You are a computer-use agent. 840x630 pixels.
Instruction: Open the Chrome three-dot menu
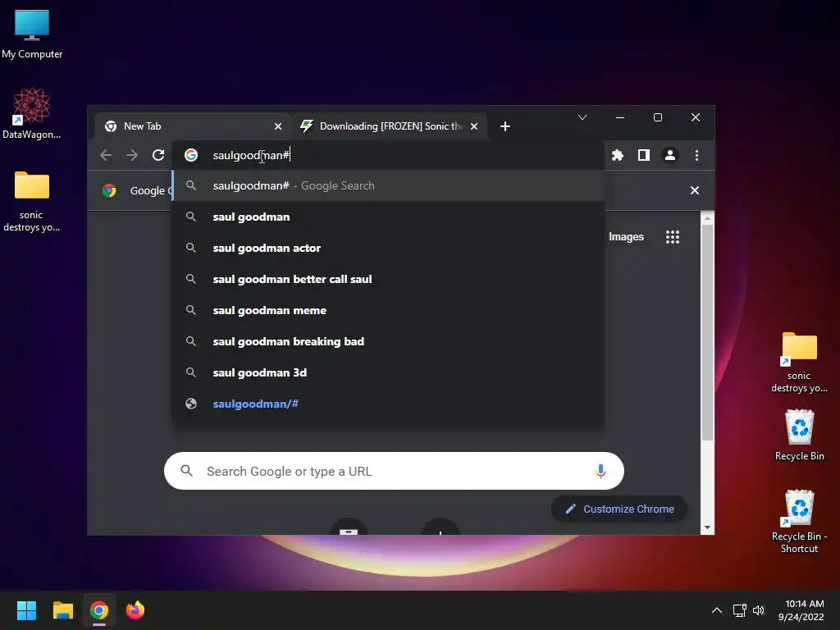[696, 155]
